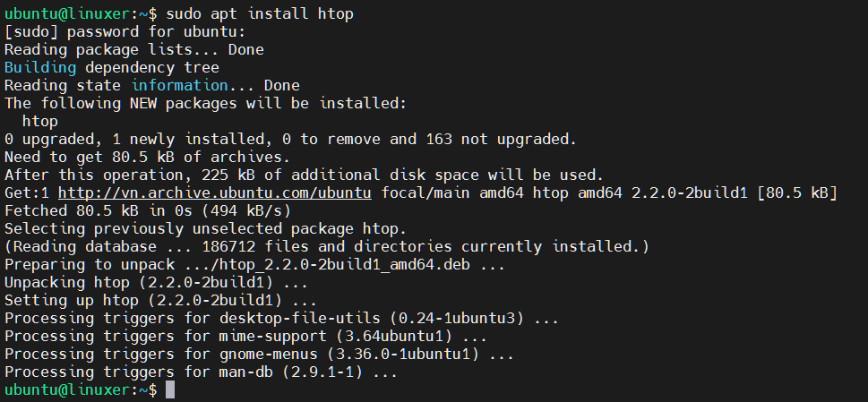This screenshot has height=402, width=868.
Task: Click the mime-support trigger line
Action: pyautogui.click(x=245, y=337)
